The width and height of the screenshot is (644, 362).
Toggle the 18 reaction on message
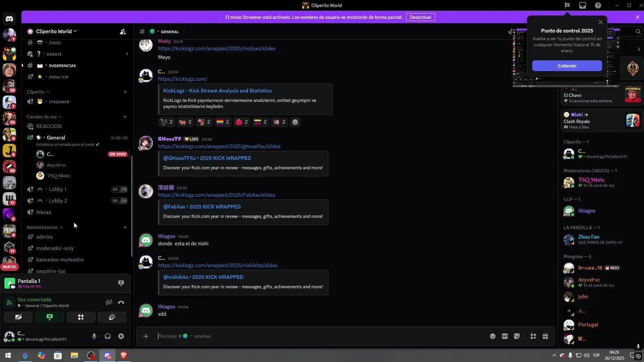pos(279,122)
